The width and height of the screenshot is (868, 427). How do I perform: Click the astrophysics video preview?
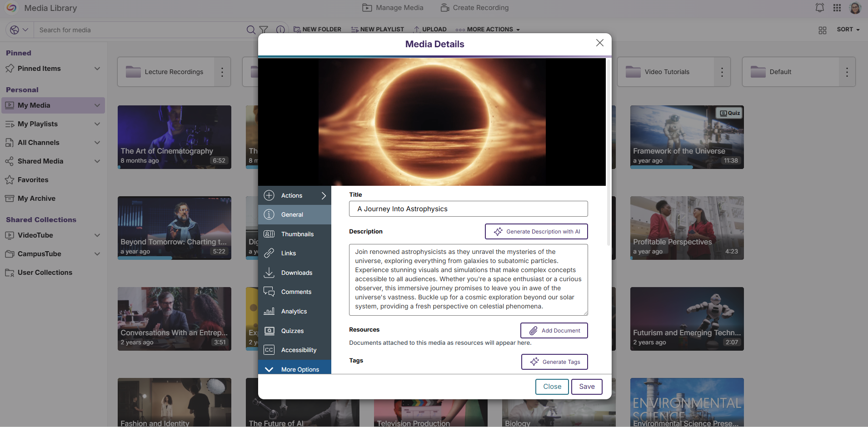pos(432,122)
